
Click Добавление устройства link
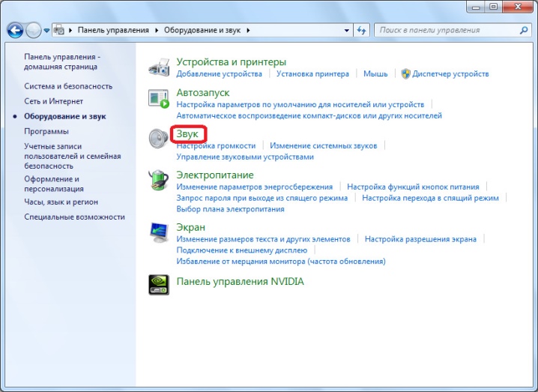pyautogui.click(x=219, y=73)
